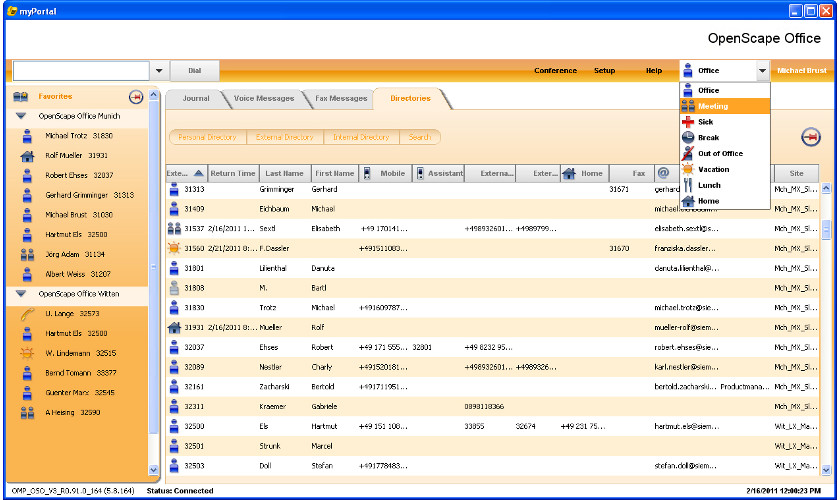Viewport: 840px width, 500px height.
Task: Click the Home column header
Action: coord(584,173)
